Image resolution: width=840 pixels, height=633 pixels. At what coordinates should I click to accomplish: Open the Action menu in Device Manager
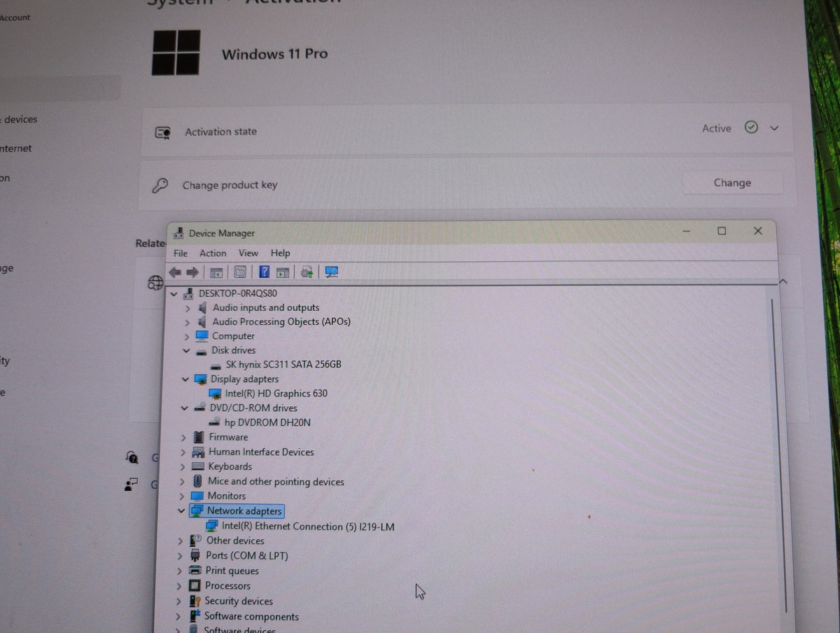(x=213, y=253)
